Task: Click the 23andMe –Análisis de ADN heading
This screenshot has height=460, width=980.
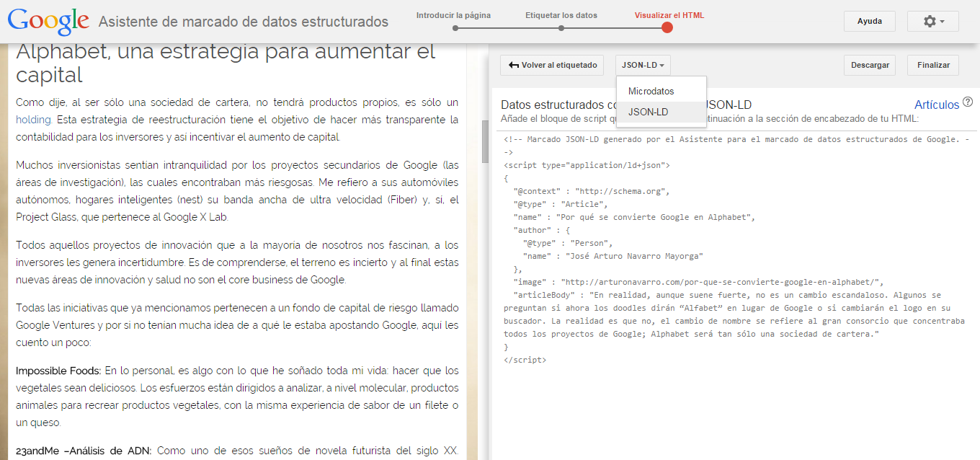Action: point(84,451)
